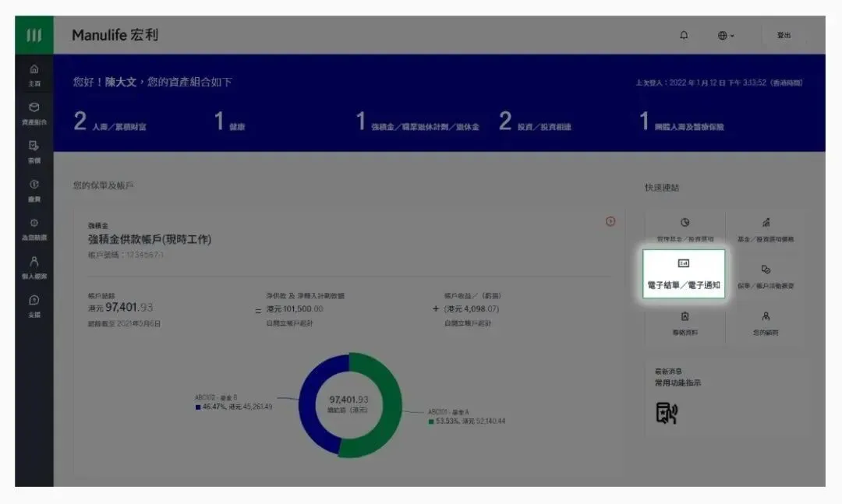The image size is (842, 504).
Task: Open 保單／帳戶活動摘要 quick link
Action: pyautogui.click(x=766, y=276)
